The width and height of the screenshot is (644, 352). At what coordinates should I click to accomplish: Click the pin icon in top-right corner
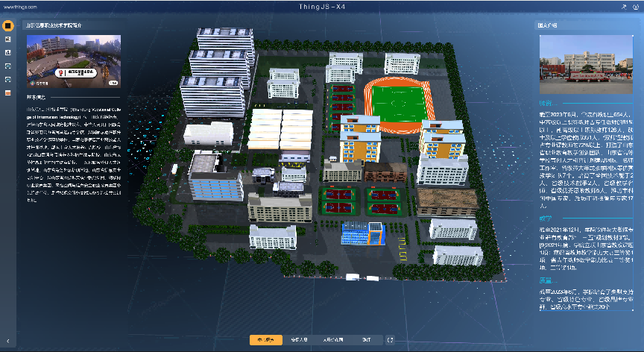[623, 6]
